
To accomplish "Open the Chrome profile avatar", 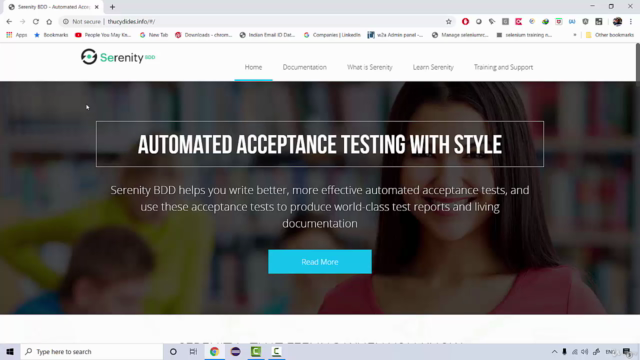I will (617, 22).
